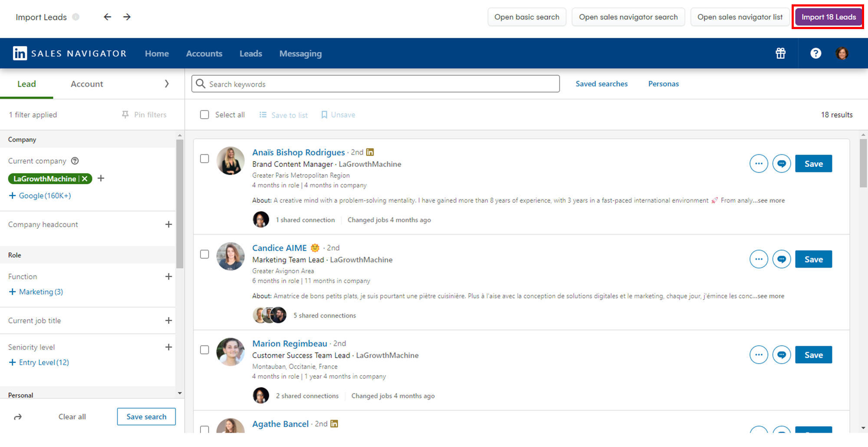Click the results list scrollbar thumb

(x=863, y=163)
